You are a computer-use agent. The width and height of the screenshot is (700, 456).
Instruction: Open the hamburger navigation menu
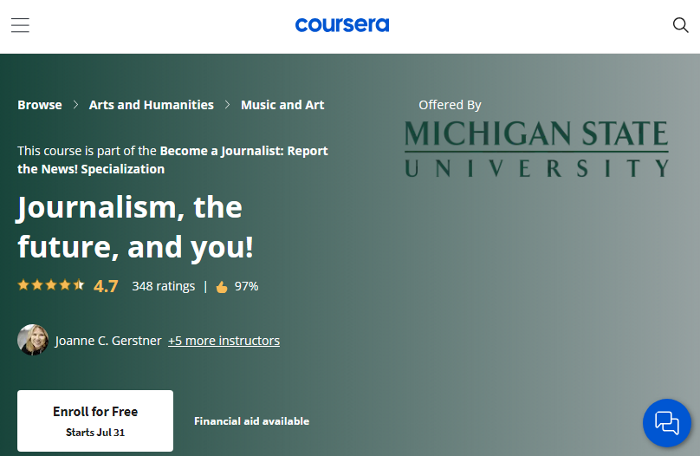(x=20, y=26)
